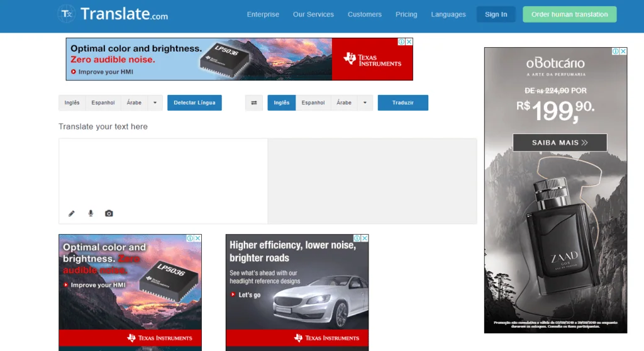This screenshot has height=351, width=644.
Task: Expand source language dropdown arrow
Action: pos(155,103)
